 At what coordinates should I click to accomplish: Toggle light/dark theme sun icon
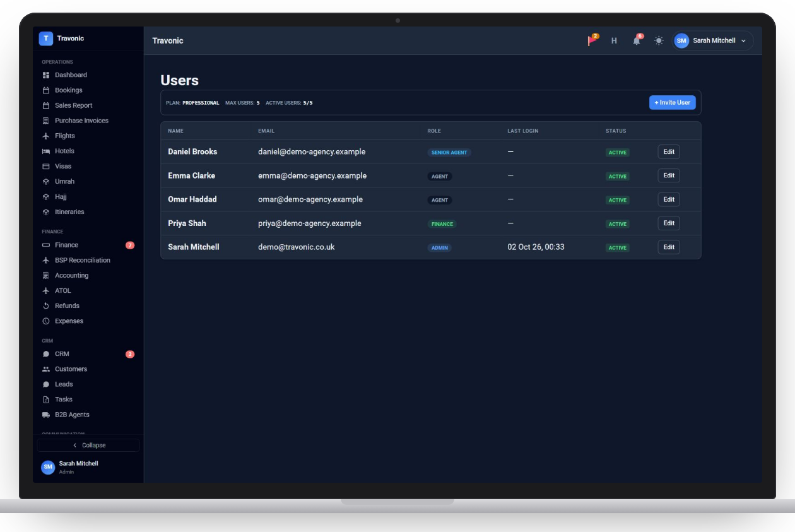point(659,40)
